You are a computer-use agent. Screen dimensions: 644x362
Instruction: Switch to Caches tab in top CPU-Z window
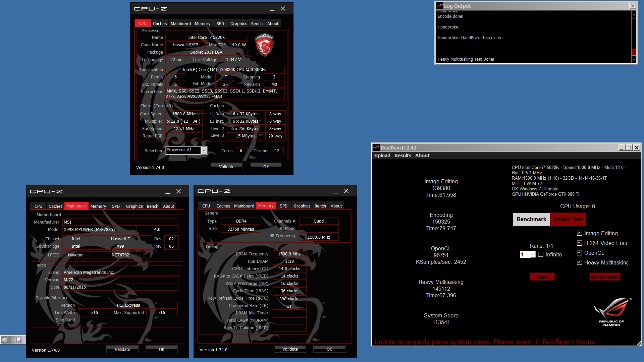click(160, 23)
